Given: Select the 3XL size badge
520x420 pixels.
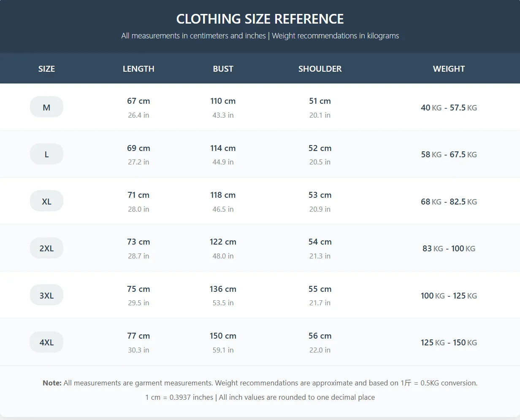Looking at the screenshot, I should point(46,295).
